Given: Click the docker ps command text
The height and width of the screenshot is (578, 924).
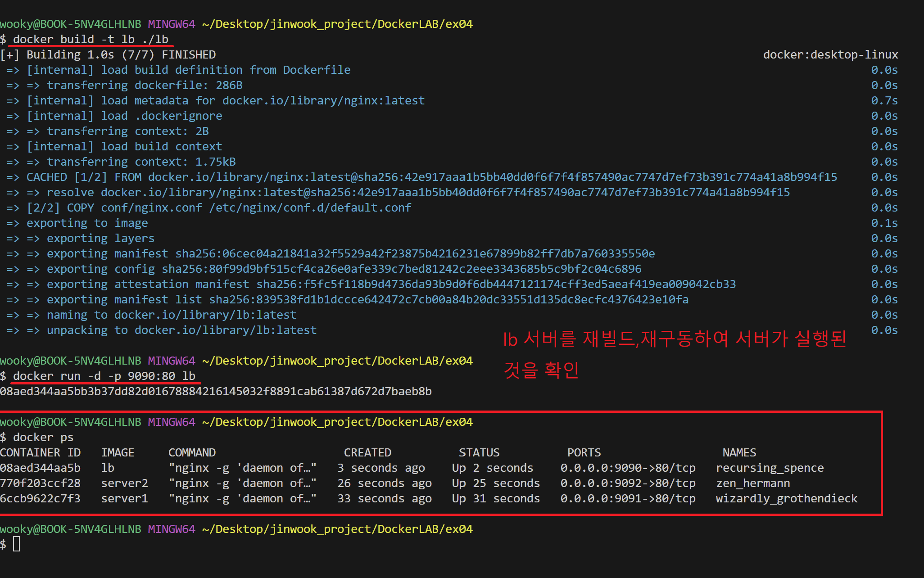Looking at the screenshot, I should (43, 437).
